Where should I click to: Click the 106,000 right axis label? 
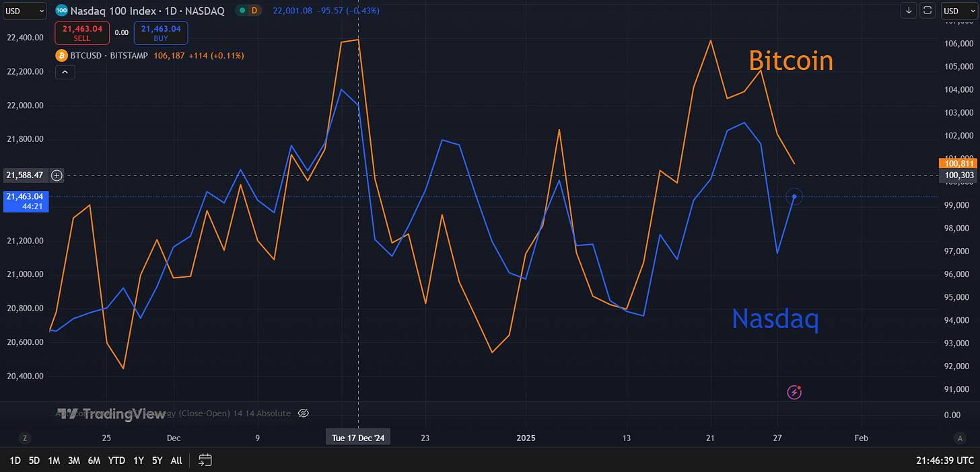[958, 44]
